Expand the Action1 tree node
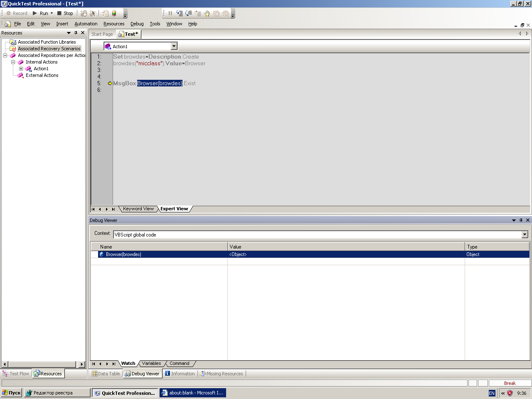Screen dimensions: 532x399 (x=21, y=69)
